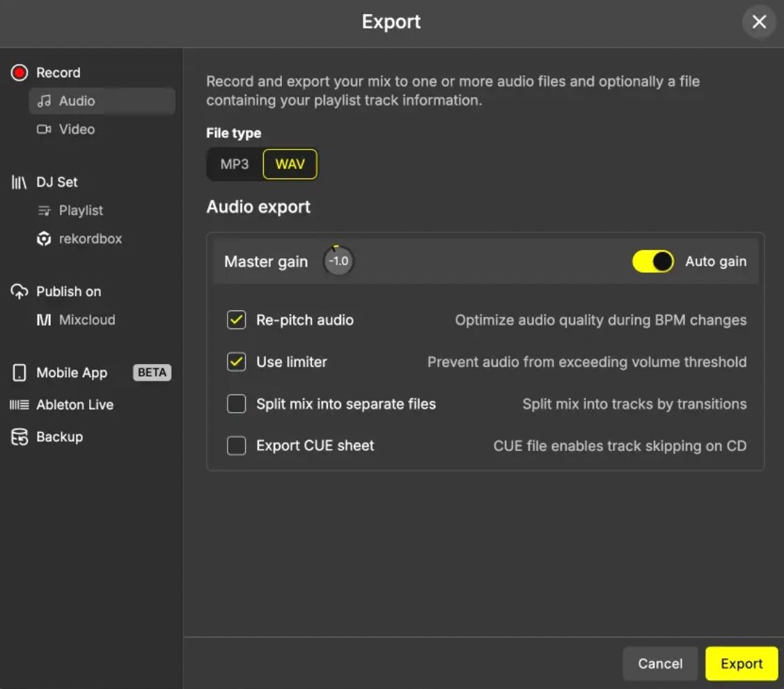This screenshot has width=784, height=689.
Task: Click the red Record icon
Action: tap(19, 73)
